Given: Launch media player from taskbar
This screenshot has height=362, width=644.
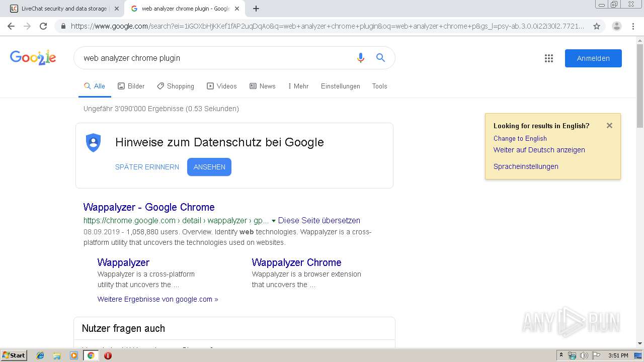Looking at the screenshot, I should tap(74, 355).
